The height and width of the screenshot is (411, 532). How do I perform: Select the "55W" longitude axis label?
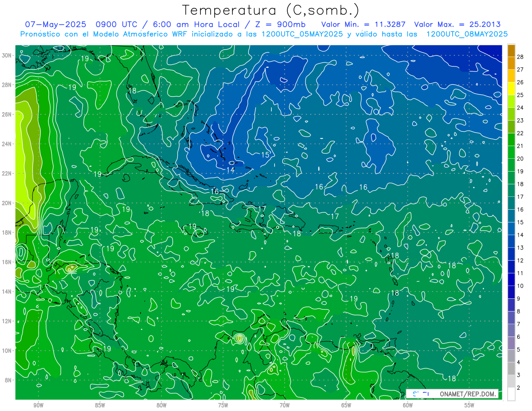[x=469, y=405]
